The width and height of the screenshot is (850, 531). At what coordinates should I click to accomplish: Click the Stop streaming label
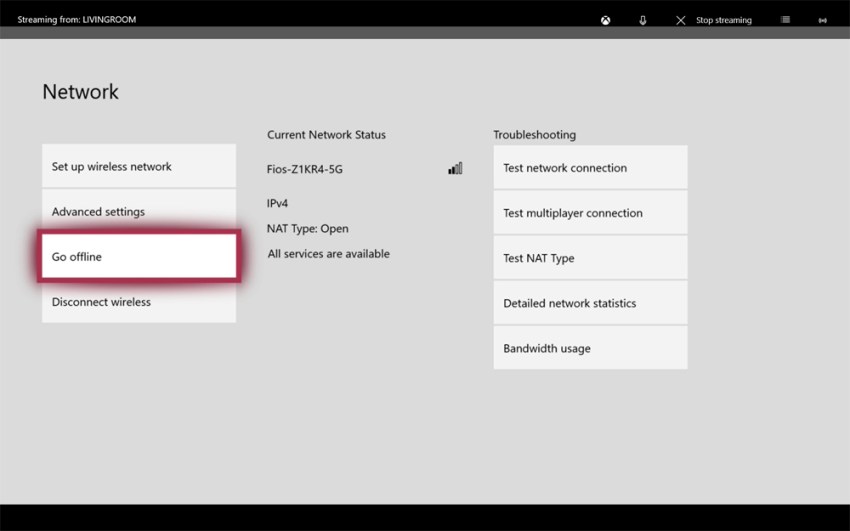[x=724, y=20]
